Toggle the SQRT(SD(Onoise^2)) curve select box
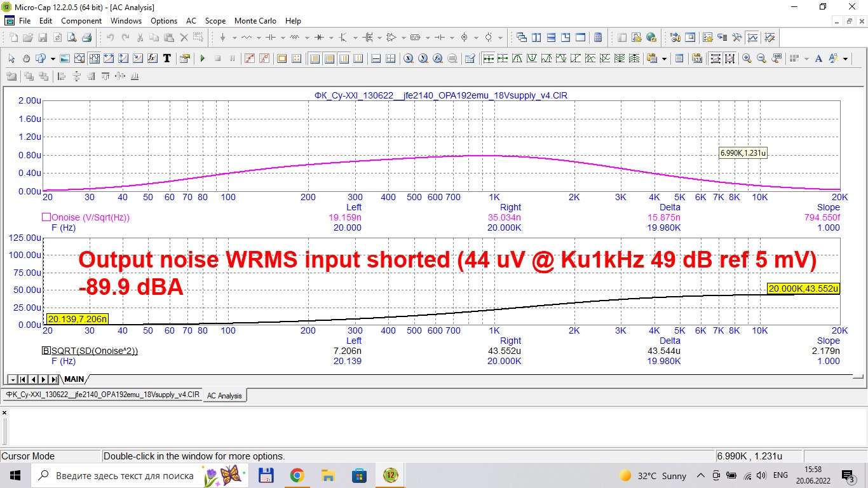Screen dimensions: 868x488 coord(46,351)
